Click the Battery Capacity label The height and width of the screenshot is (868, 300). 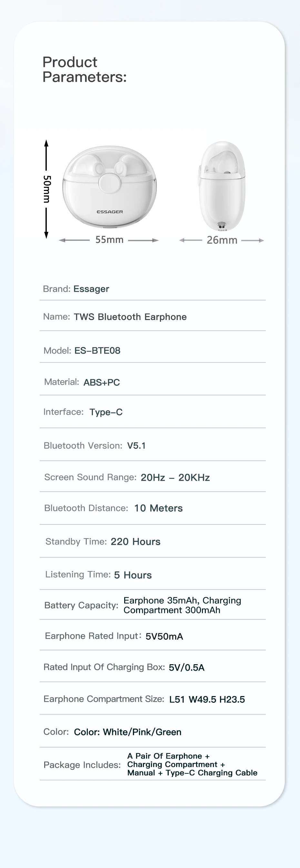81,606
